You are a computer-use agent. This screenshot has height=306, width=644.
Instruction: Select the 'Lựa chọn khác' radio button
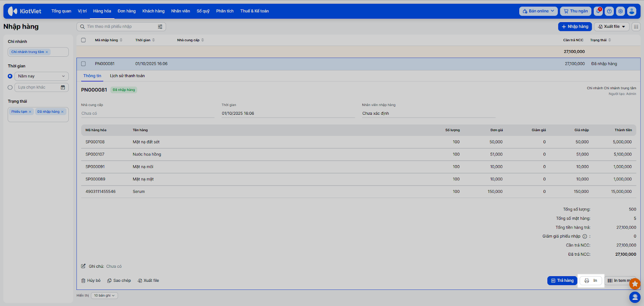click(x=10, y=87)
